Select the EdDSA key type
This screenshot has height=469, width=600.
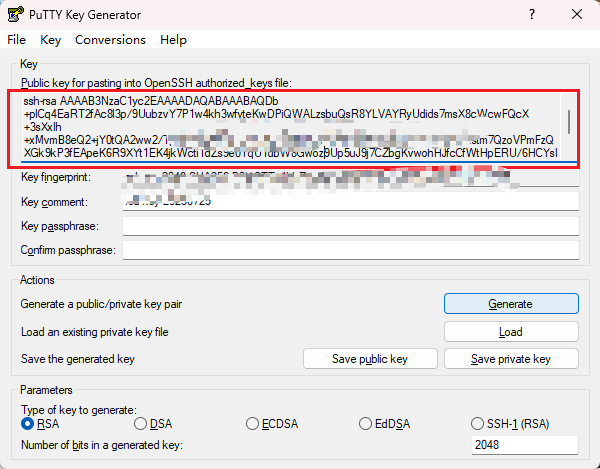click(x=366, y=424)
